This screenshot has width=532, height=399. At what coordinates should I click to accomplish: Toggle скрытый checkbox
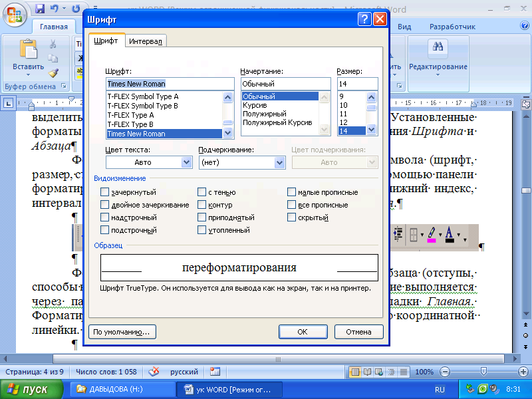pyautogui.click(x=291, y=217)
